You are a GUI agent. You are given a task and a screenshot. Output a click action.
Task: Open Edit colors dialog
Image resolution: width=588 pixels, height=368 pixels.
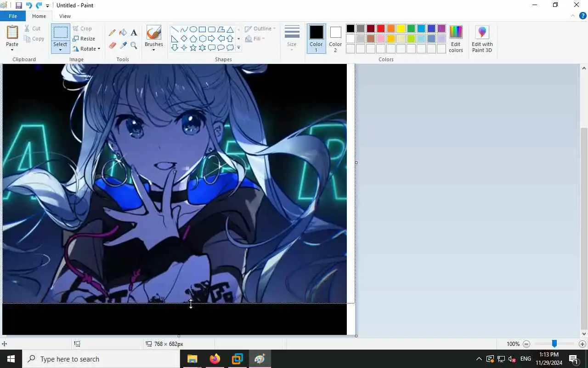click(456, 39)
